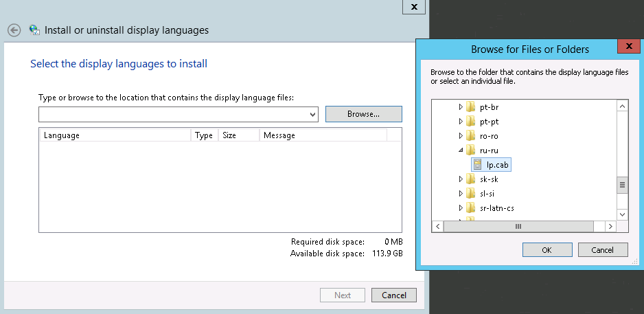
Task: Select the pt-br folder icon
Action: tap(471, 106)
